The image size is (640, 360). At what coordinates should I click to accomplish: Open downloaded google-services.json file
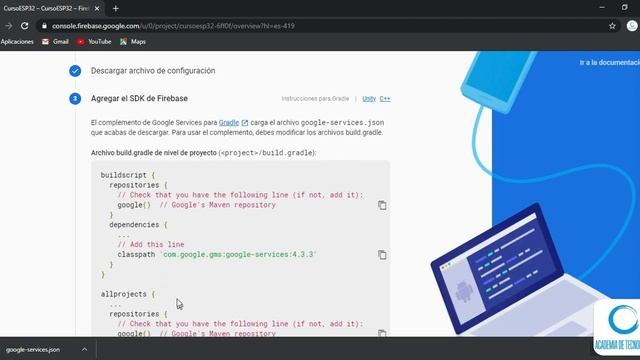point(33,350)
